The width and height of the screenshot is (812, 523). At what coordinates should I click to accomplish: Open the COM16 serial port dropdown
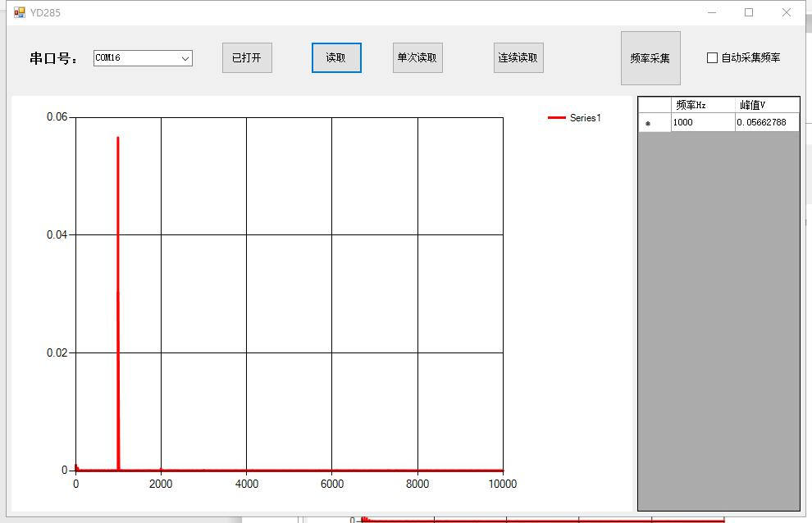tap(143, 58)
